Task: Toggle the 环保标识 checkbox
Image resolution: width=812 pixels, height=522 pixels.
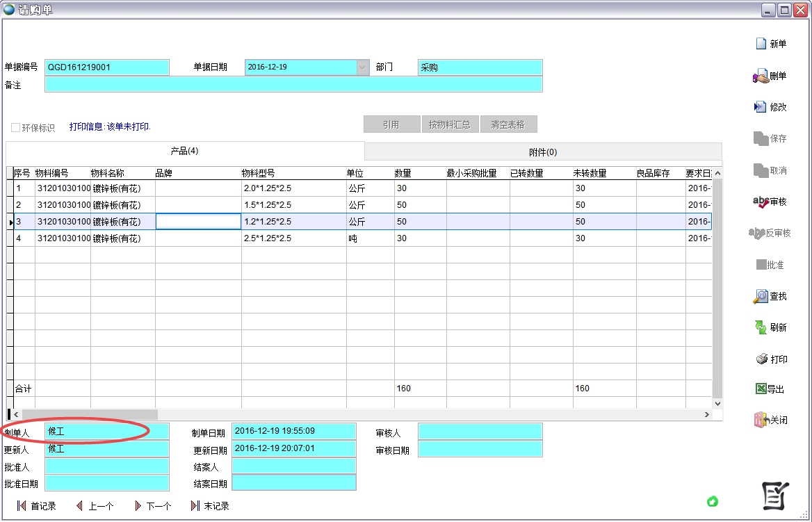Action: (x=15, y=128)
